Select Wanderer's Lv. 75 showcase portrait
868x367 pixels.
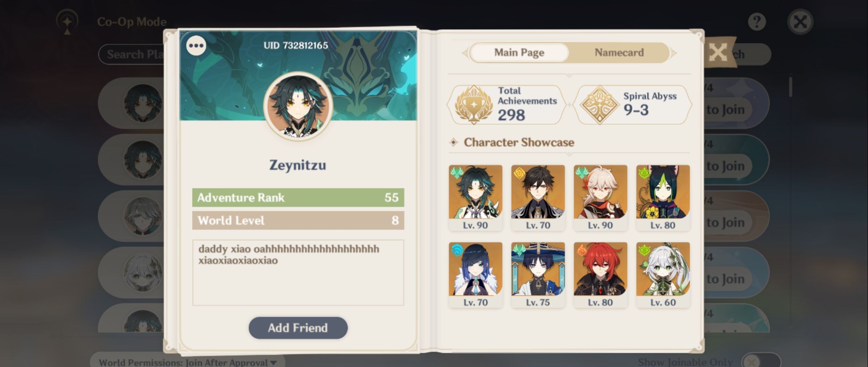538,275
